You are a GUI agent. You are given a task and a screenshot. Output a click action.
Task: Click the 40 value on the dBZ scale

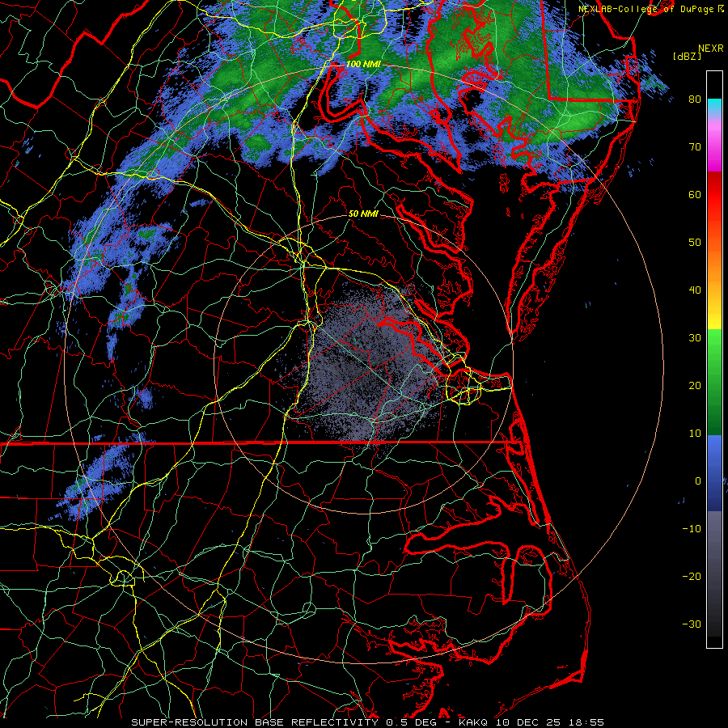coord(695,290)
